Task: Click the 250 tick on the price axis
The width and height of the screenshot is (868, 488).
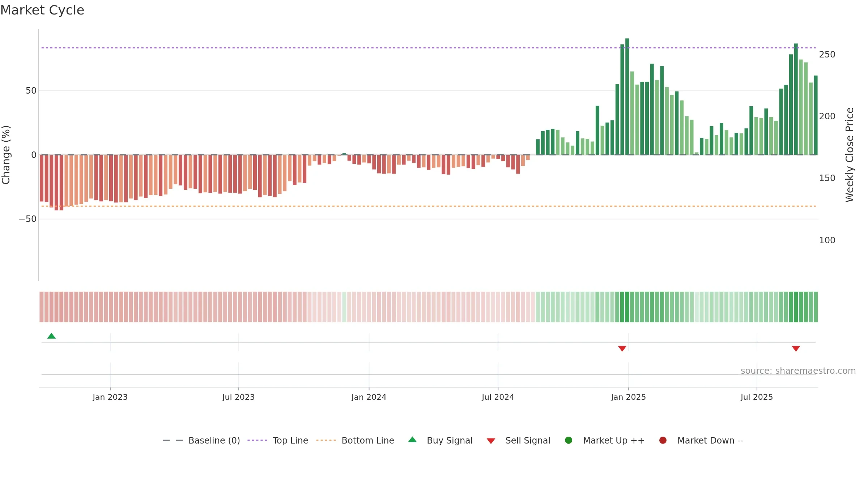Action: (827, 55)
